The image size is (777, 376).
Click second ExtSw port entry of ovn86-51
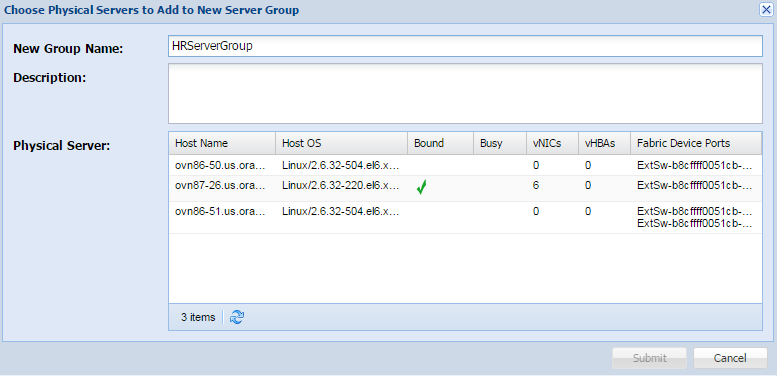695,223
